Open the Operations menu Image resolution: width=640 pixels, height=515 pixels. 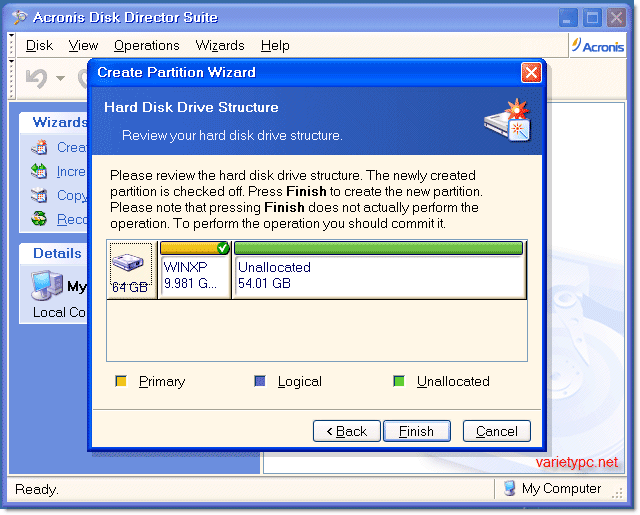pos(147,45)
